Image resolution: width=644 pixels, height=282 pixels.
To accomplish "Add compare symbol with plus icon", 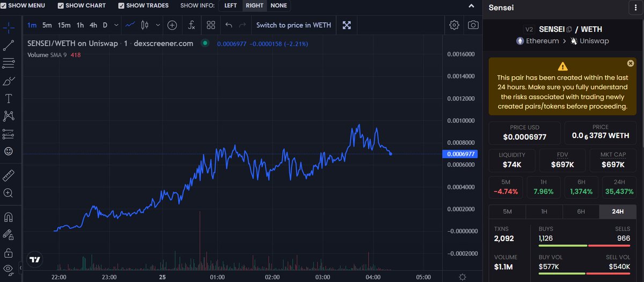I will [172, 25].
